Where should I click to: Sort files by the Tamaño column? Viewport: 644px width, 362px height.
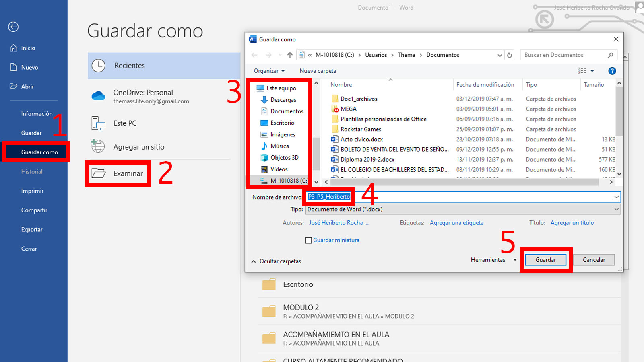point(594,85)
